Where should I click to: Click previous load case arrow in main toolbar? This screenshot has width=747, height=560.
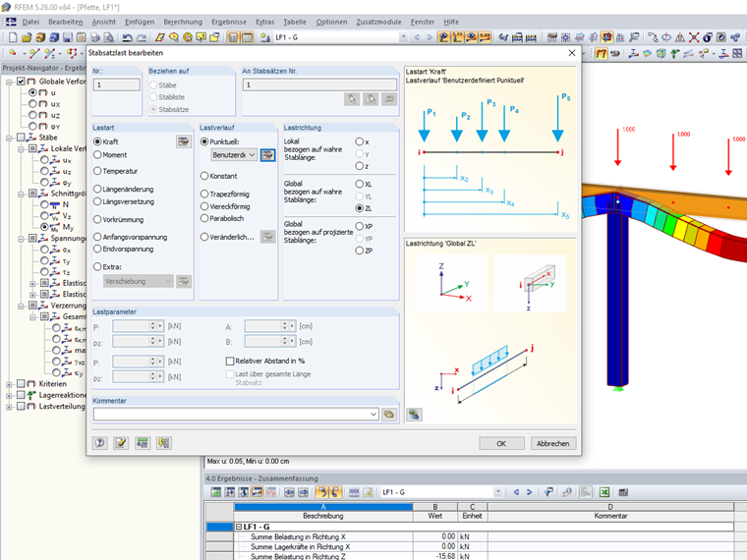(x=417, y=37)
